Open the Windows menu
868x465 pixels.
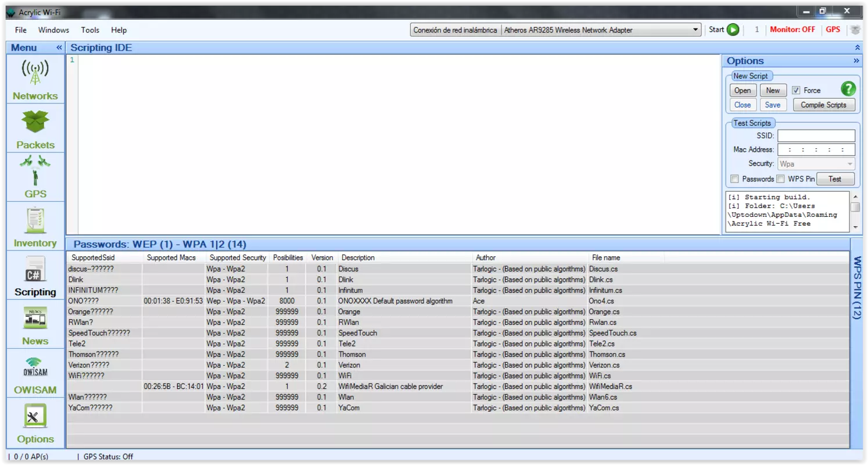53,30
